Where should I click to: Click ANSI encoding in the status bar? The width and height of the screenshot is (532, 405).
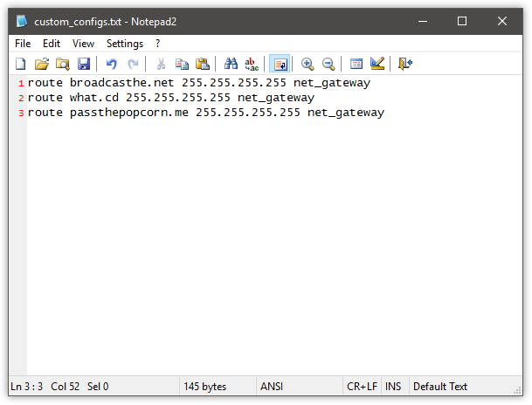point(272,386)
